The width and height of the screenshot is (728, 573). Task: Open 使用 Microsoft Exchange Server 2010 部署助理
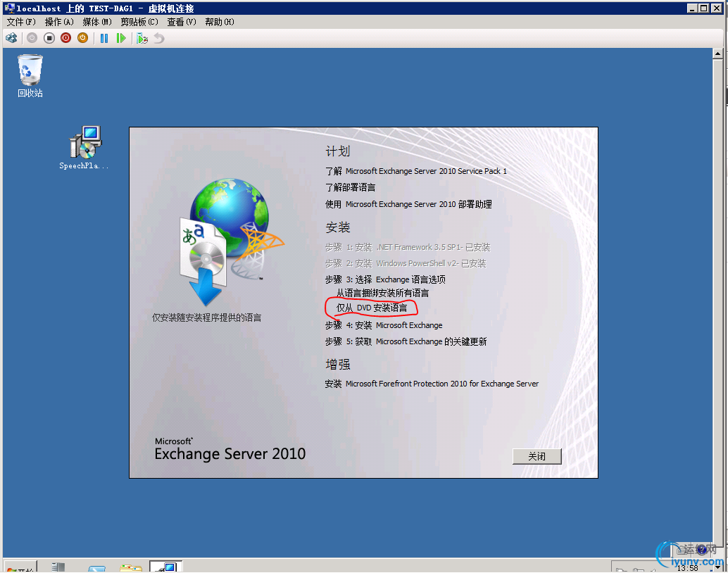point(408,204)
